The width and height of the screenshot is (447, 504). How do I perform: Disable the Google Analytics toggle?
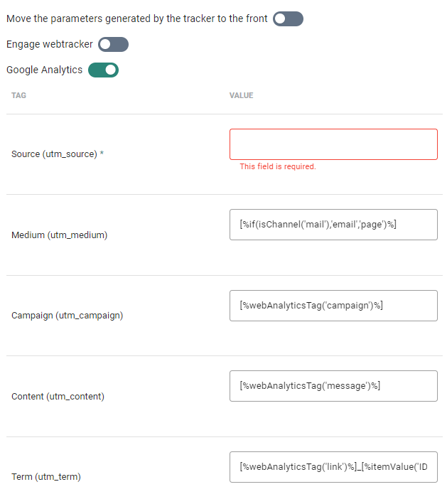103,70
